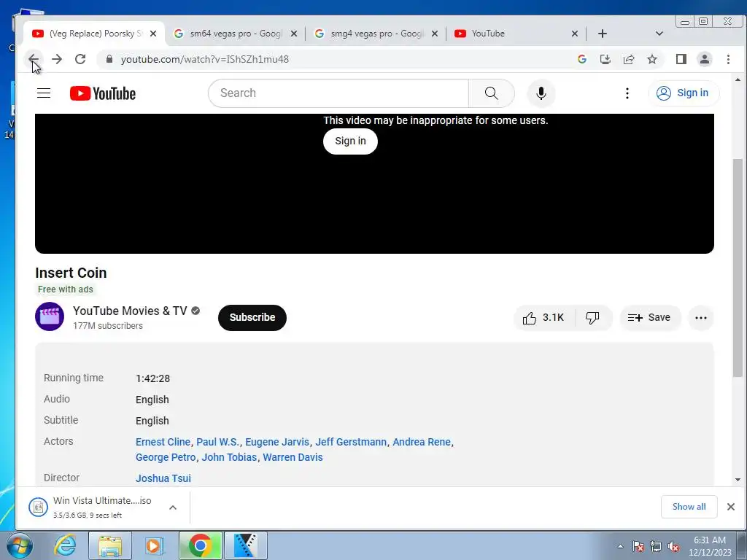Screen dimensions: 747x560
Task: Open the YouTube Movies & TV channel name
Action: coord(130,311)
